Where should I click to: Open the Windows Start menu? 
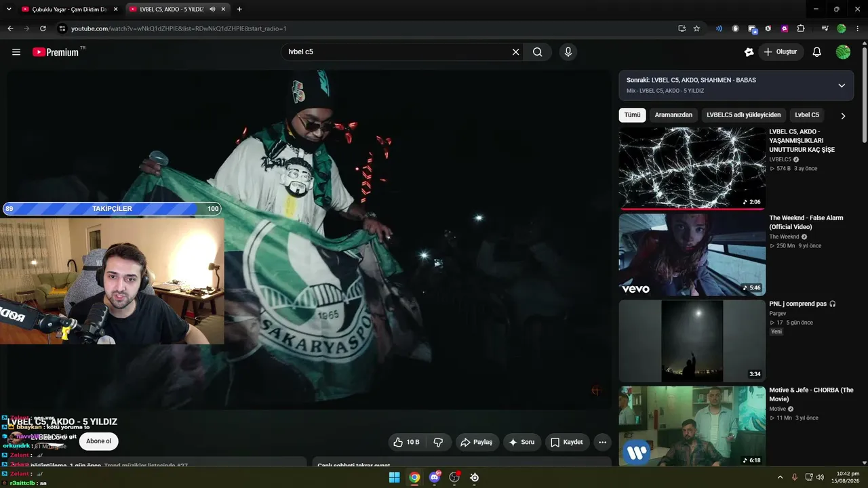[x=394, y=477]
